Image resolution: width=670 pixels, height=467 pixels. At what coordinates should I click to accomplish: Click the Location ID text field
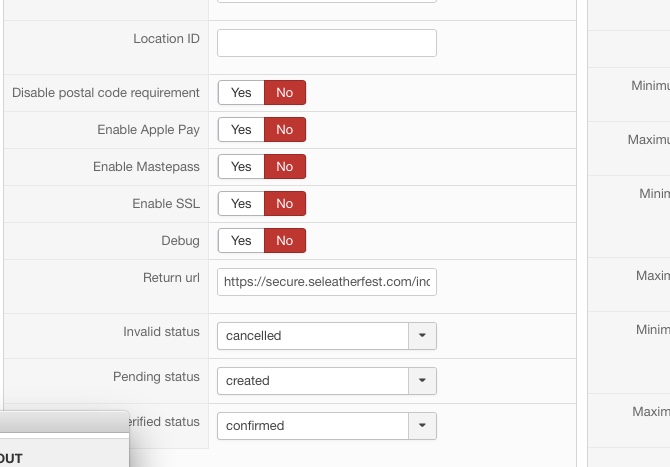pos(326,43)
